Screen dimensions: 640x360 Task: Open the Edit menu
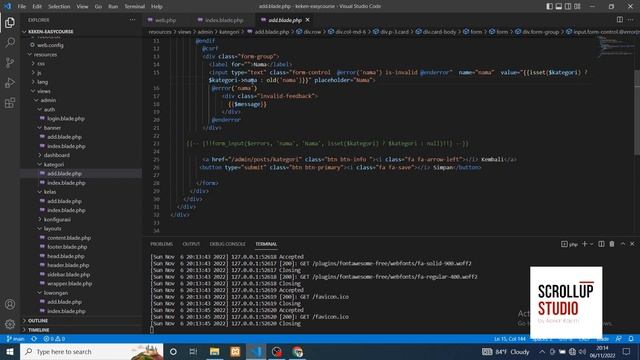tap(37, 6)
